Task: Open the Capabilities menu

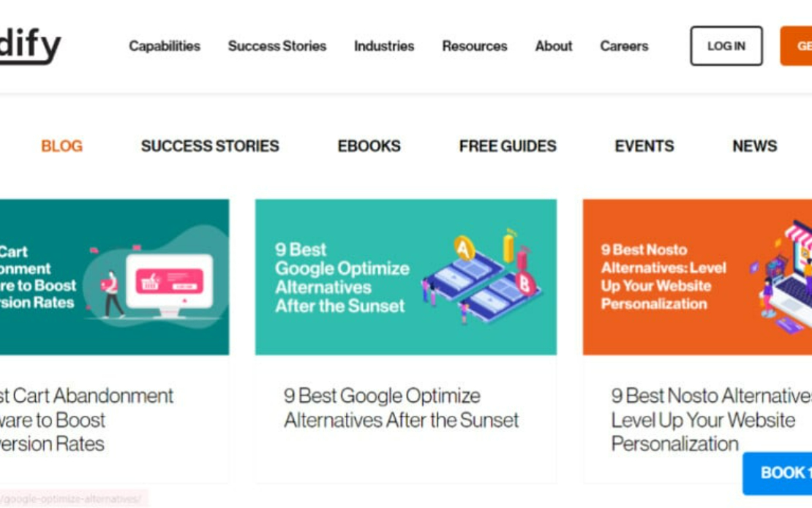Action: [165, 46]
